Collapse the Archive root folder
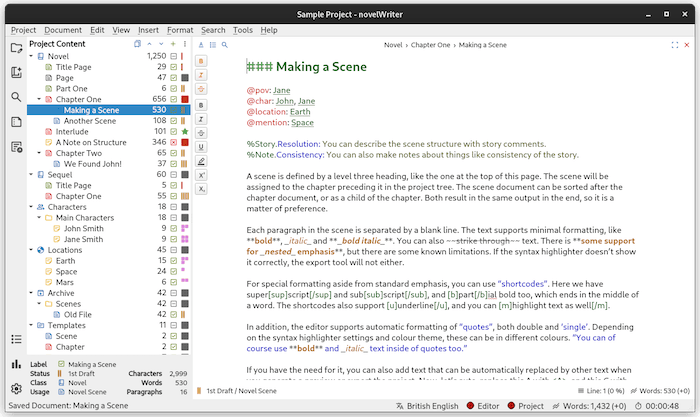Viewport: 700px width, 417px height. tap(31, 293)
